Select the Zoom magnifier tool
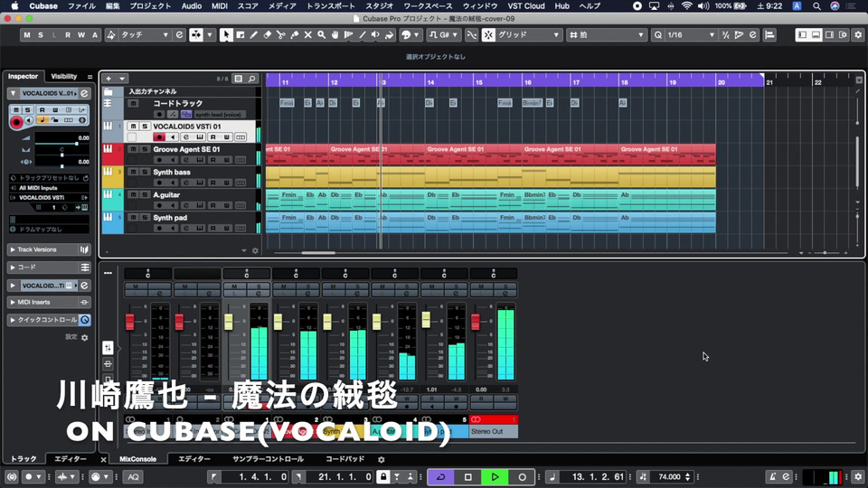 point(322,35)
